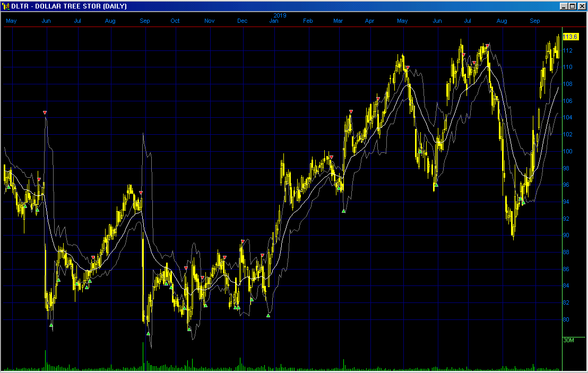Click the 84 price axis label
This screenshot has height=373, width=588.
point(566,285)
